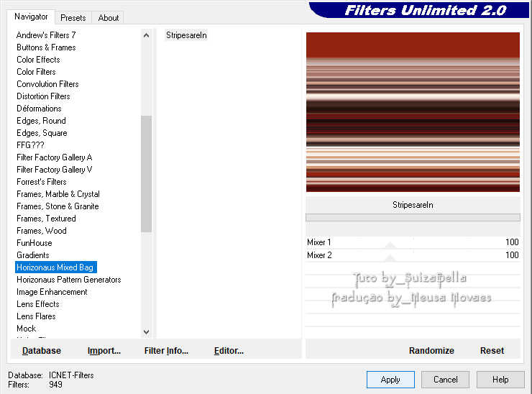Select Frames, Stone & Granite
Screen dimensions: 532x394
[58, 206]
